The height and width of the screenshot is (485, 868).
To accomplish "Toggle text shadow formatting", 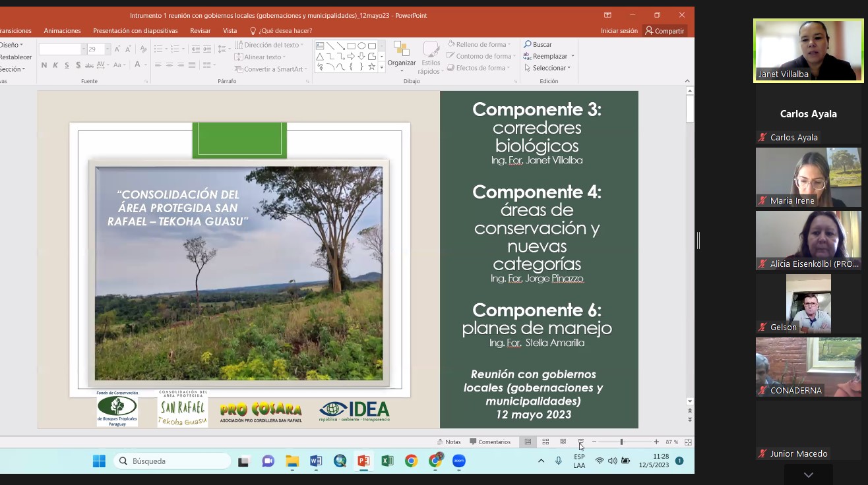I will pyautogui.click(x=78, y=65).
